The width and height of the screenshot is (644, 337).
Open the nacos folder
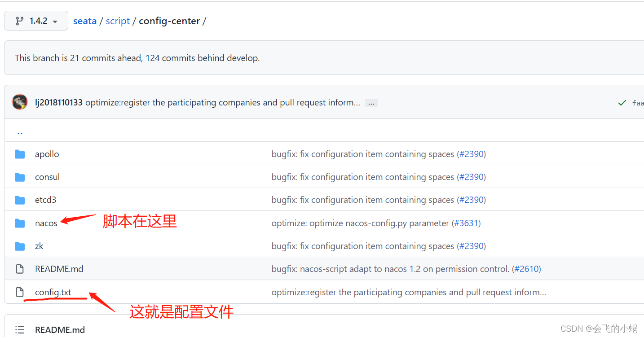tap(46, 223)
